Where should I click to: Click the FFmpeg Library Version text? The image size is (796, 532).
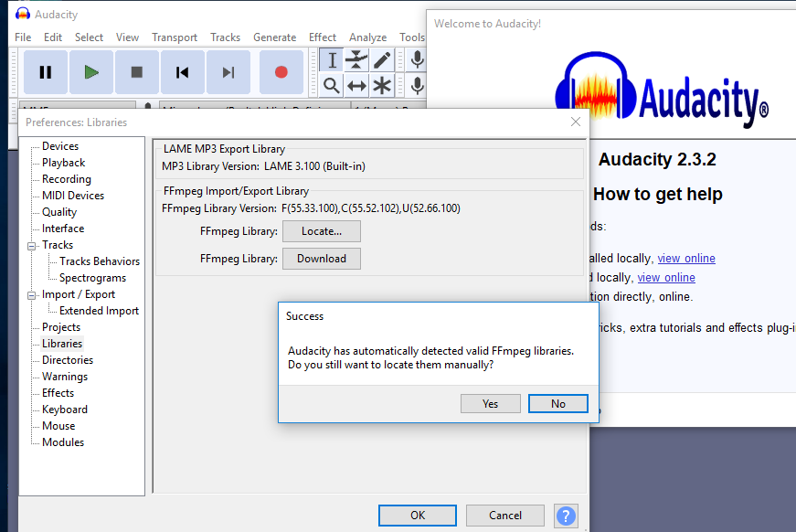(x=311, y=208)
